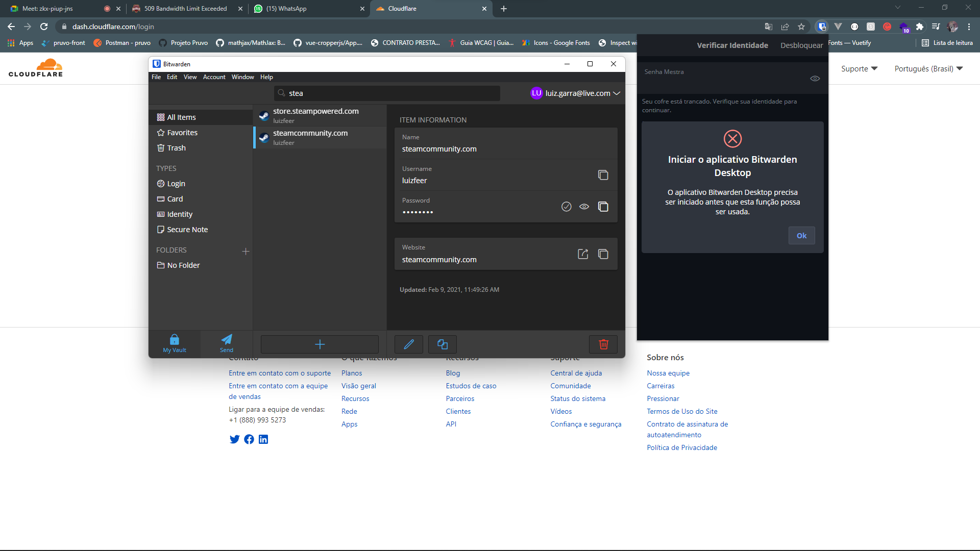
Task: Open the Account menu in Bitwarden
Action: pyautogui.click(x=214, y=77)
